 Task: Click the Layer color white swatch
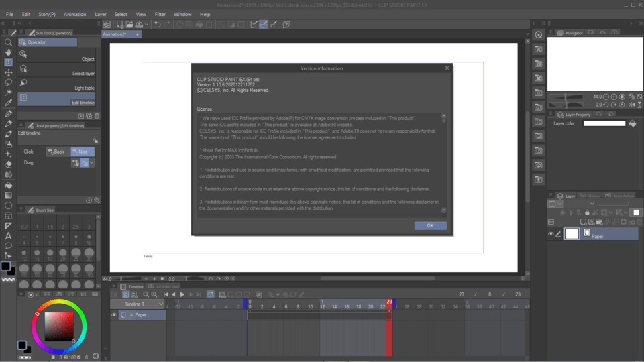(x=604, y=123)
